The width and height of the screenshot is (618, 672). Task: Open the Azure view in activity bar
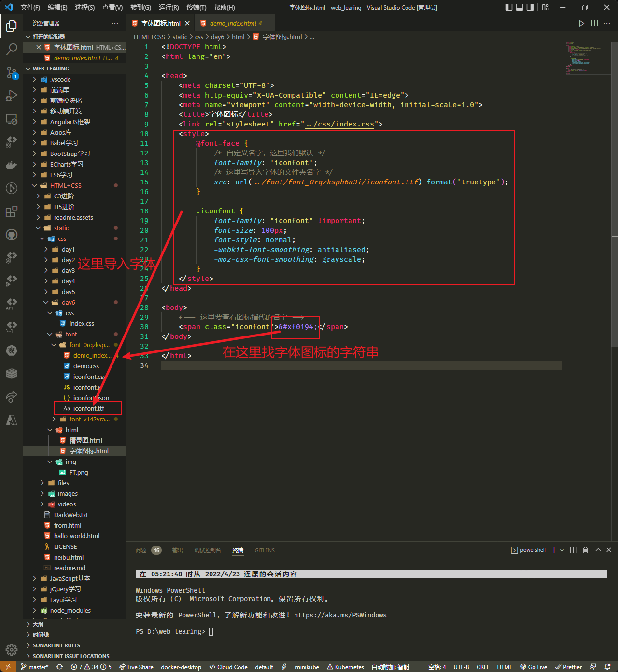pos(12,420)
